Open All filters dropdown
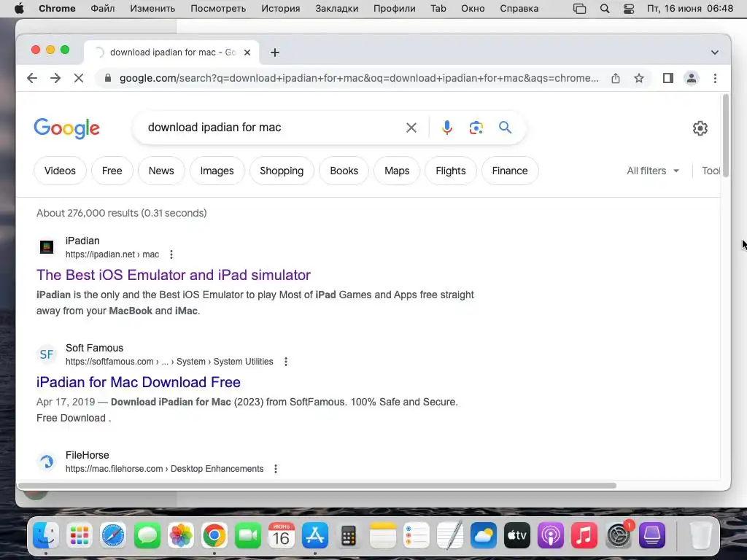The height and width of the screenshot is (560, 747). 653,171
